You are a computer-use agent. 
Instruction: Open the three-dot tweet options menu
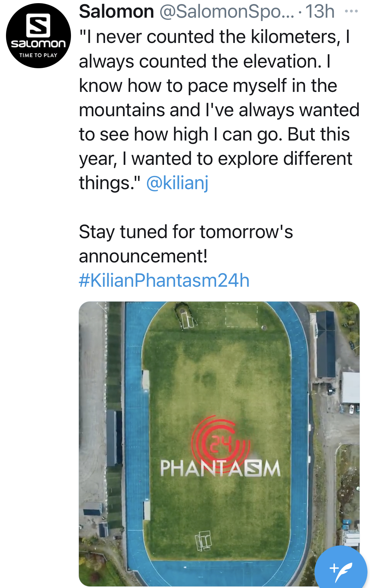[351, 11]
